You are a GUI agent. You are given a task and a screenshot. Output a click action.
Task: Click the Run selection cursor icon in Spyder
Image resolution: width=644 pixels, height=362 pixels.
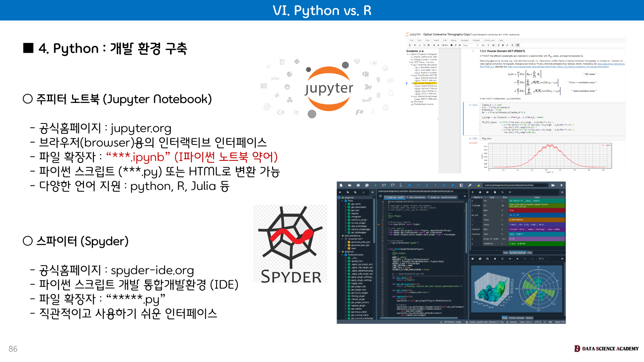pyautogui.click(x=401, y=185)
